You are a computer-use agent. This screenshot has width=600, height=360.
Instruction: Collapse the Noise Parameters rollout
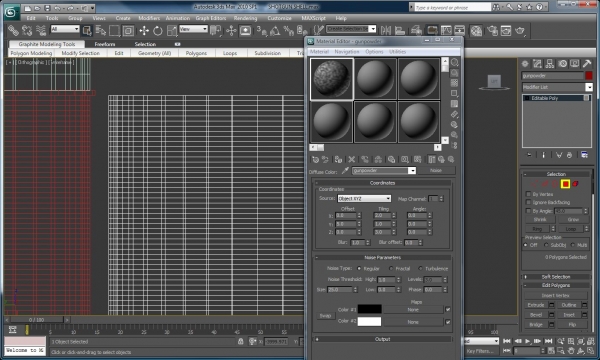tap(383, 257)
